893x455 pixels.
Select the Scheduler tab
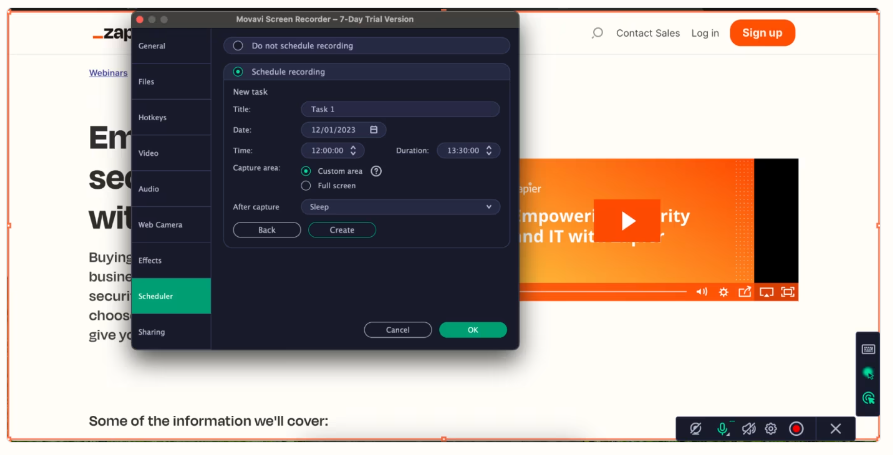coord(171,296)
